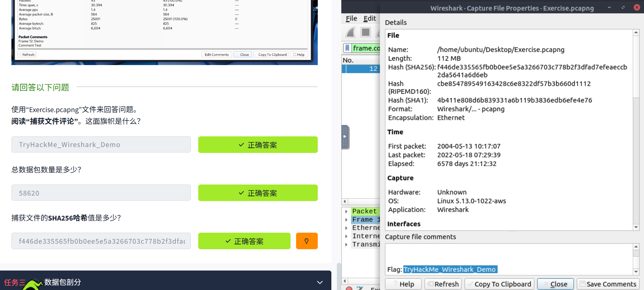Expand the Frame tree row
Viewport: 644px width, 290px height.
[346, 220]
